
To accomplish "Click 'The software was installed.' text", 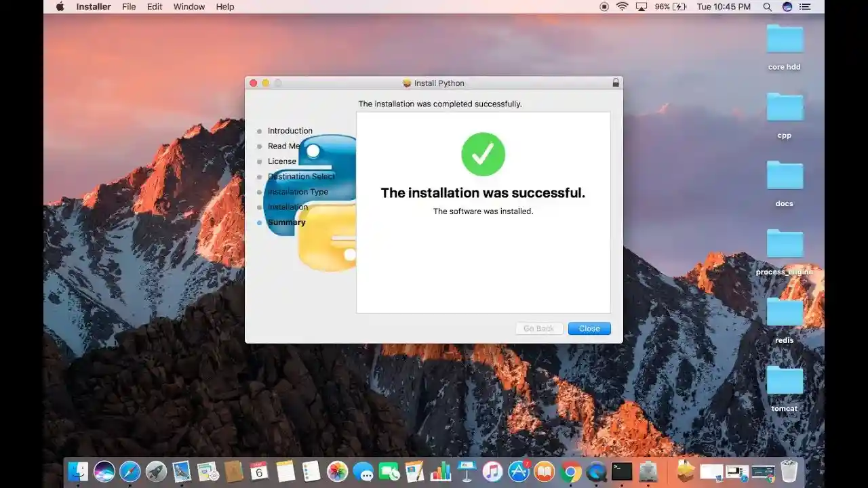I will pos(483,211).
